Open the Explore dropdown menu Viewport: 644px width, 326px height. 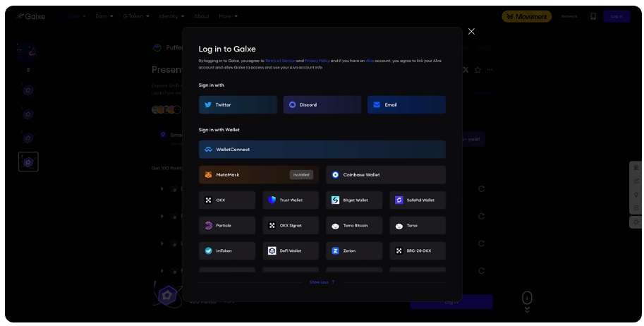point(74,16)
